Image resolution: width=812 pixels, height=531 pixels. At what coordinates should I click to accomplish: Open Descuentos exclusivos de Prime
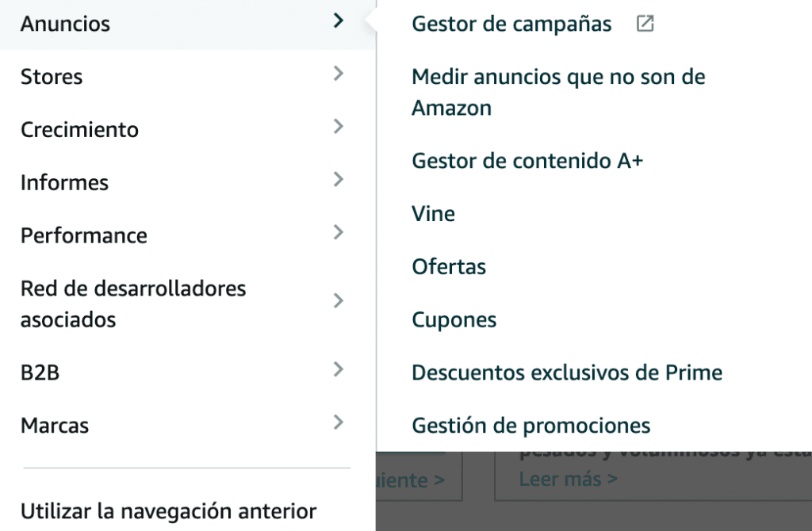tap(567, 372)
